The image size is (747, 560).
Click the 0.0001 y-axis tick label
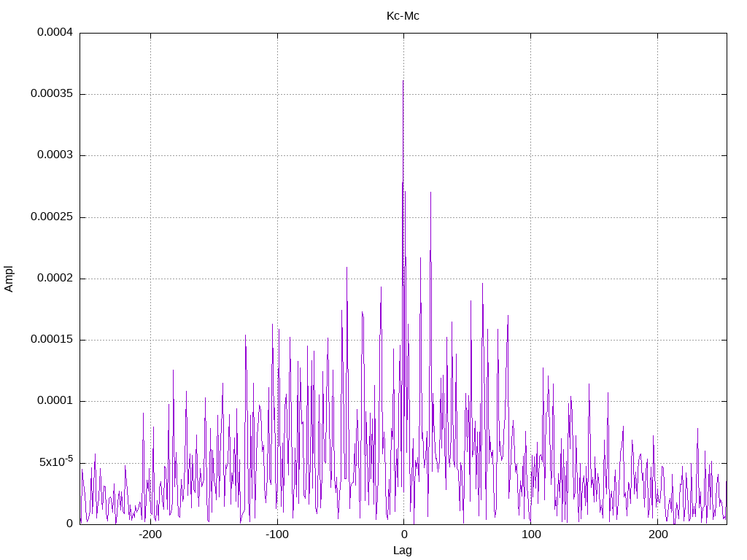tap(55, 400)
